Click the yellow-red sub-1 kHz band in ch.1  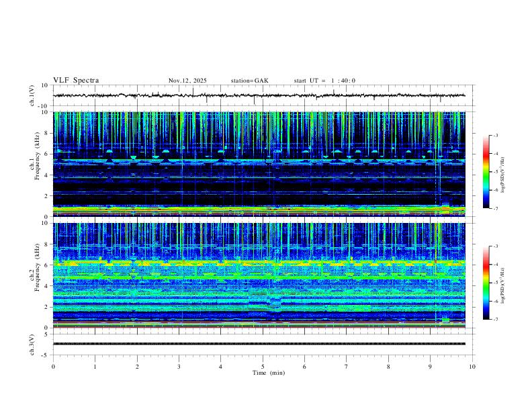(x=259, y=210)
